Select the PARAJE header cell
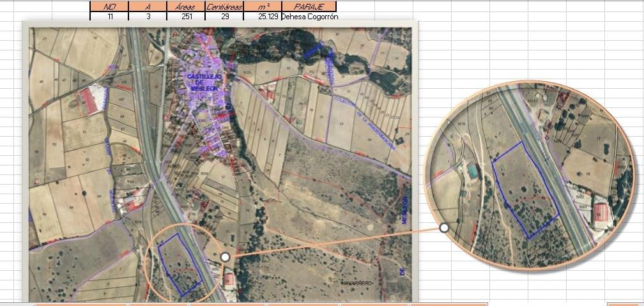The width and height of the screenshot is (644, 306). [309, 6]
